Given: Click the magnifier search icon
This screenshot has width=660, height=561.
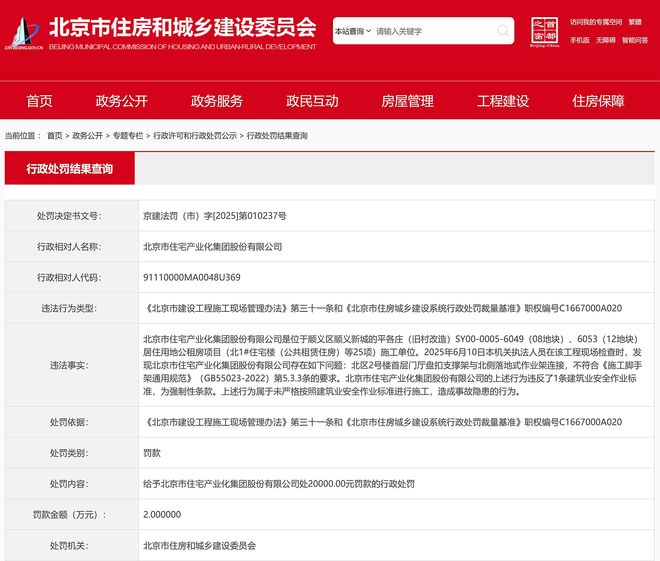Looking at the screenshot, I should [503, 31].
